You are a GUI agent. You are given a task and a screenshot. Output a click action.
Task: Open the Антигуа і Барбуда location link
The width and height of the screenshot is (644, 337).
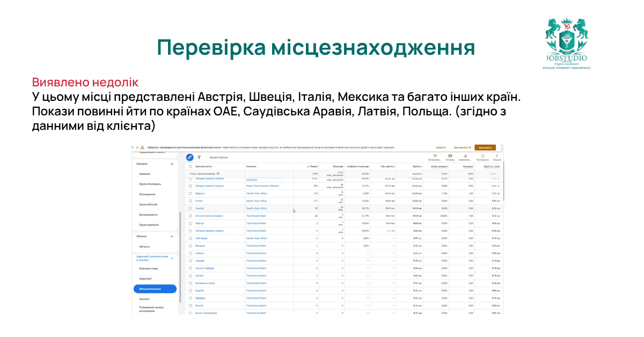tap(204, 268)
